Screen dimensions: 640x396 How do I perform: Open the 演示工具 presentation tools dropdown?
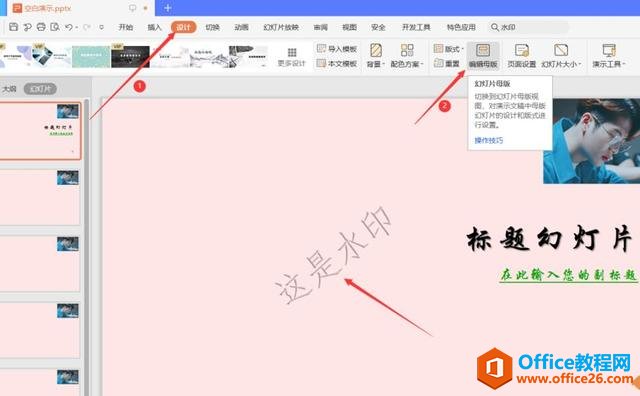pos(609,56)
